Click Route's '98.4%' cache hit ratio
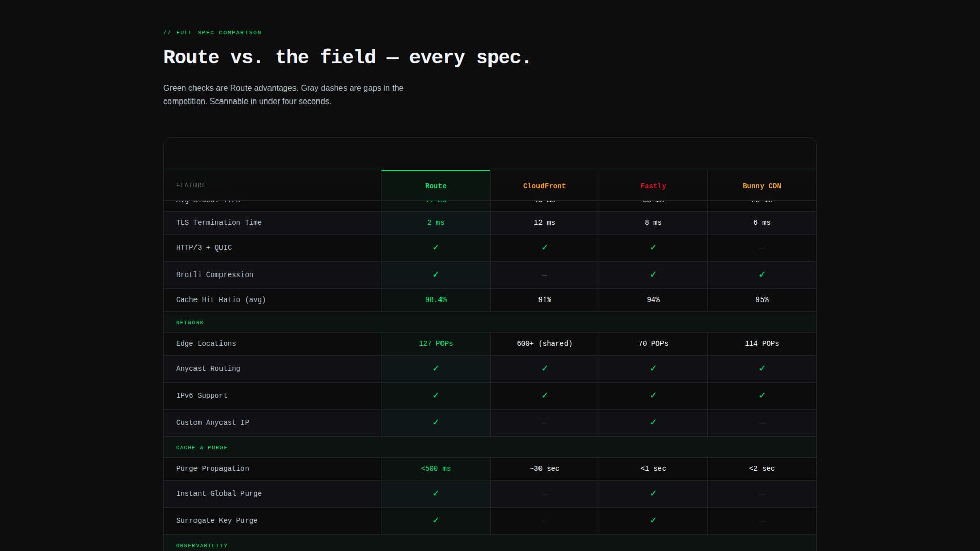This screenshot has height=551, width=980. coord(435,300)
